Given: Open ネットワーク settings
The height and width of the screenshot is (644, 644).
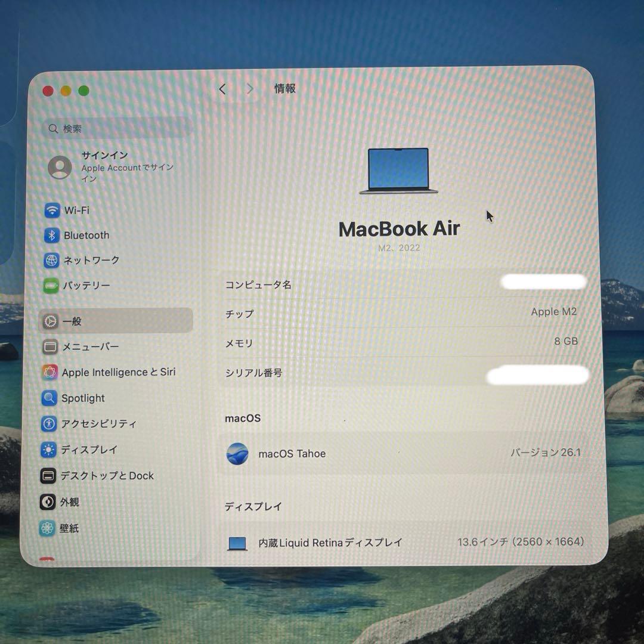Looking at the screenshot, I should click(90, 260).
